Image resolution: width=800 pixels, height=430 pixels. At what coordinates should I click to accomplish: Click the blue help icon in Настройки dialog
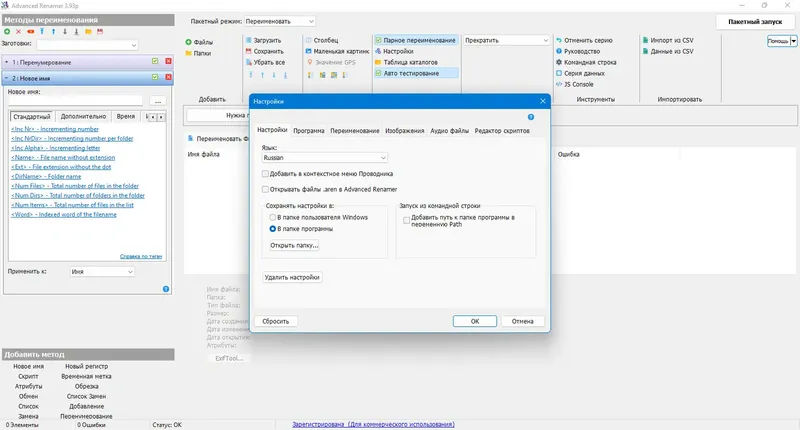point(531,117)
